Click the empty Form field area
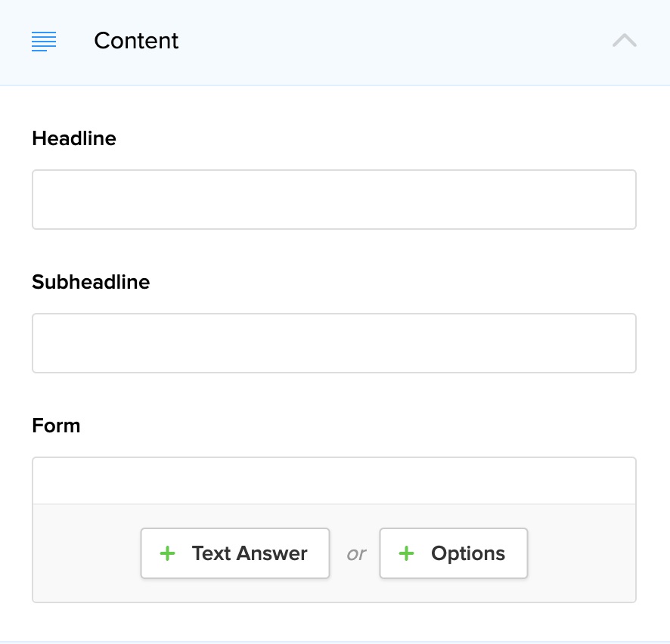This screenshot has height=644, width=670. 333,481
